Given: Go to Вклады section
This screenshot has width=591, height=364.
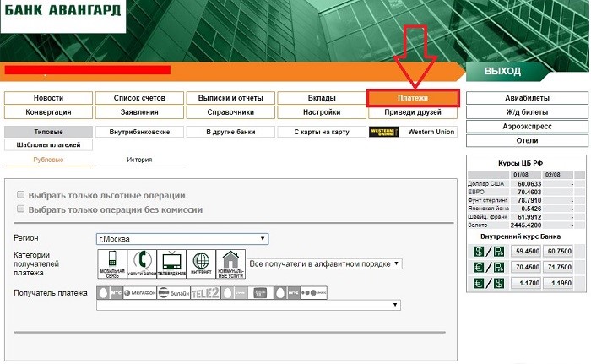Looking at the screenshot, I should tap(322, 98).
